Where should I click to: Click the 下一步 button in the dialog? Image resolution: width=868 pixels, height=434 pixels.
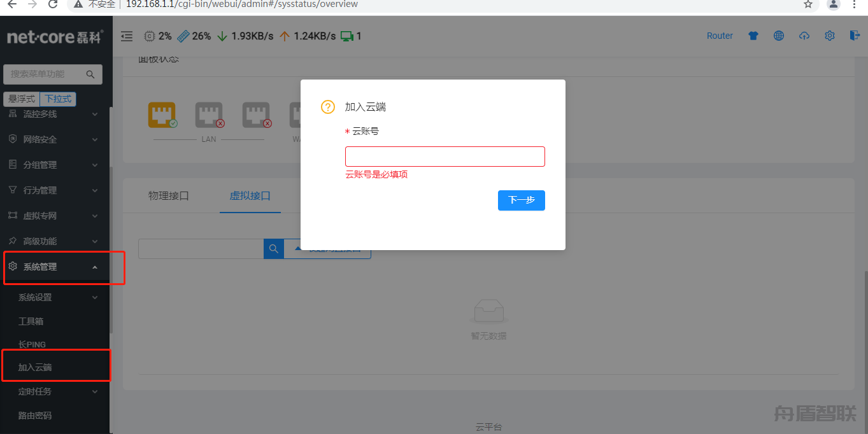(x=521, y=200)
